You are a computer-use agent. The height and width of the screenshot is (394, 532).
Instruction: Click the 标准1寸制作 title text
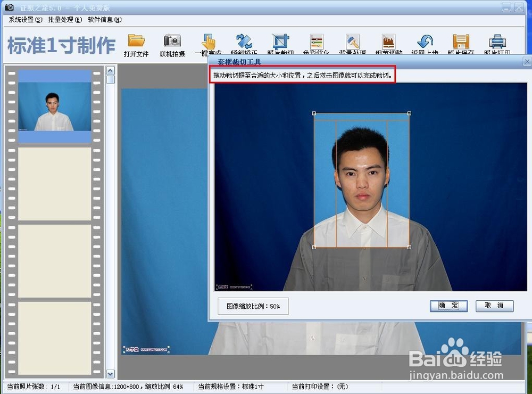(61, 45)
